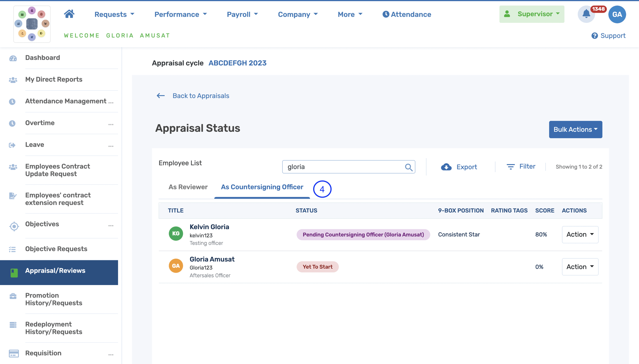Click the search magnifier in employee search field
Image resolution: width=639 pixels, height=364 pixels.
[x=409, y=167]
